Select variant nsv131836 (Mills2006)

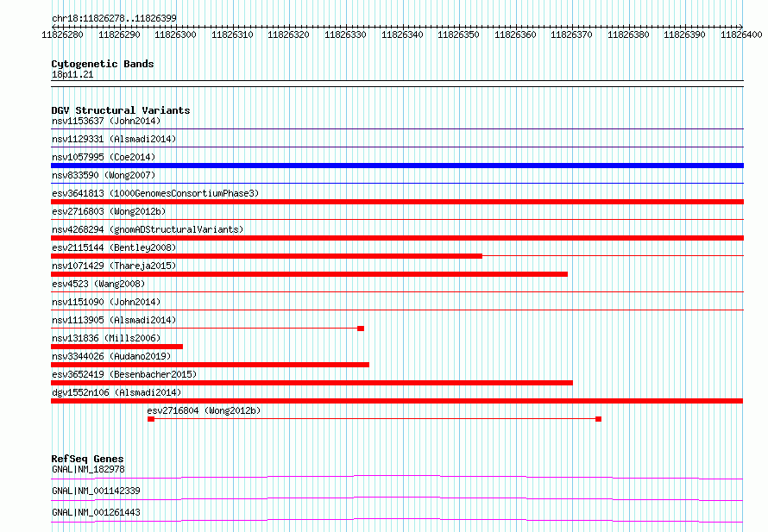pyautogui.click(x=106, y=338)
